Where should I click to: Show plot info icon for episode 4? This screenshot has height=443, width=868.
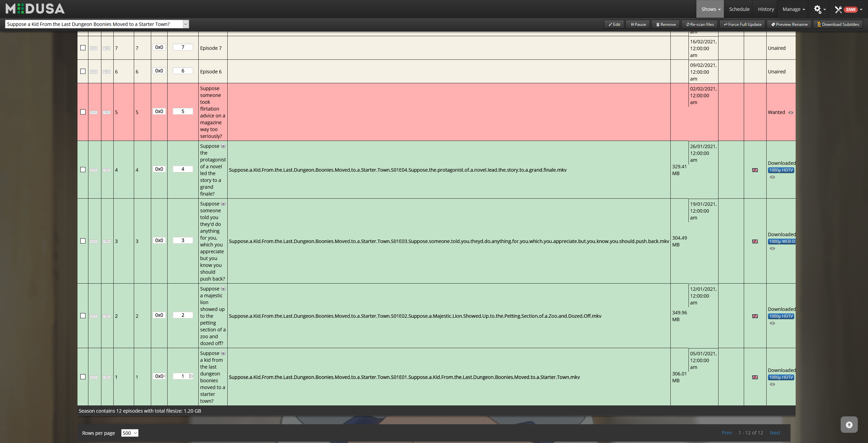tap(223, 146)
